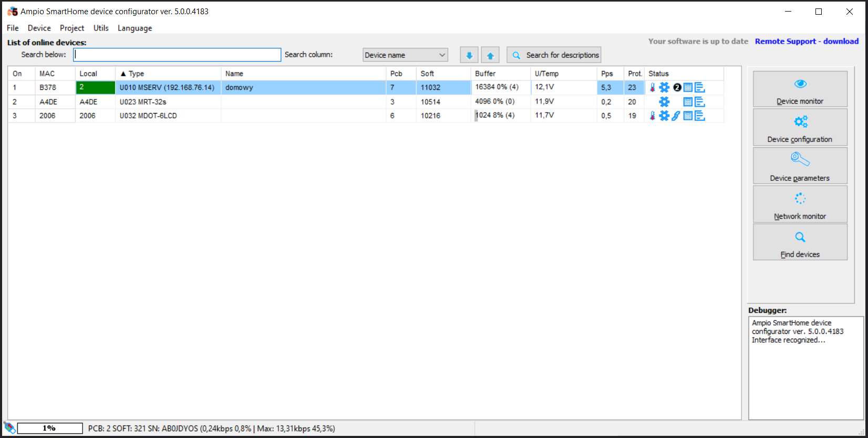Start Find devices scan
Screen dimensions: 868x438
click(800, 242)
